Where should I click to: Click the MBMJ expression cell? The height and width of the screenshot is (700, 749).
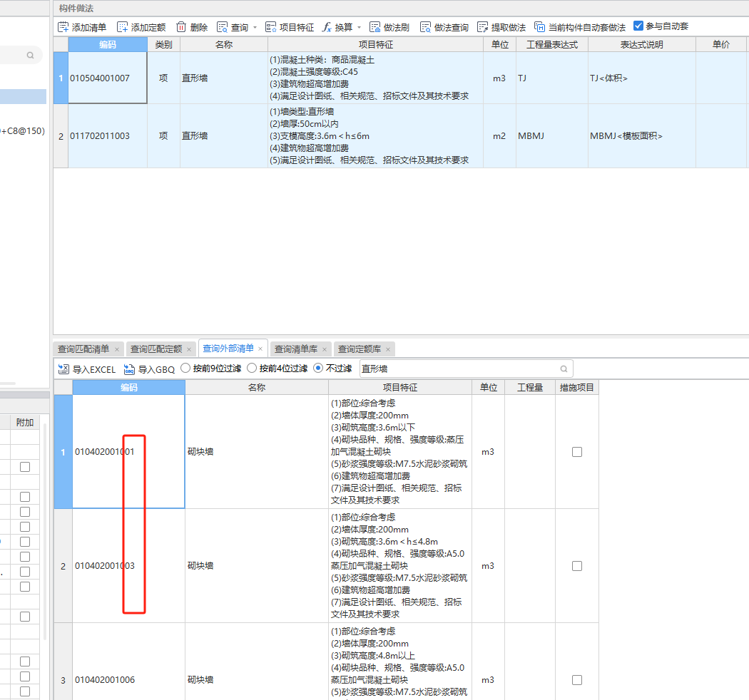pos(551,136)
